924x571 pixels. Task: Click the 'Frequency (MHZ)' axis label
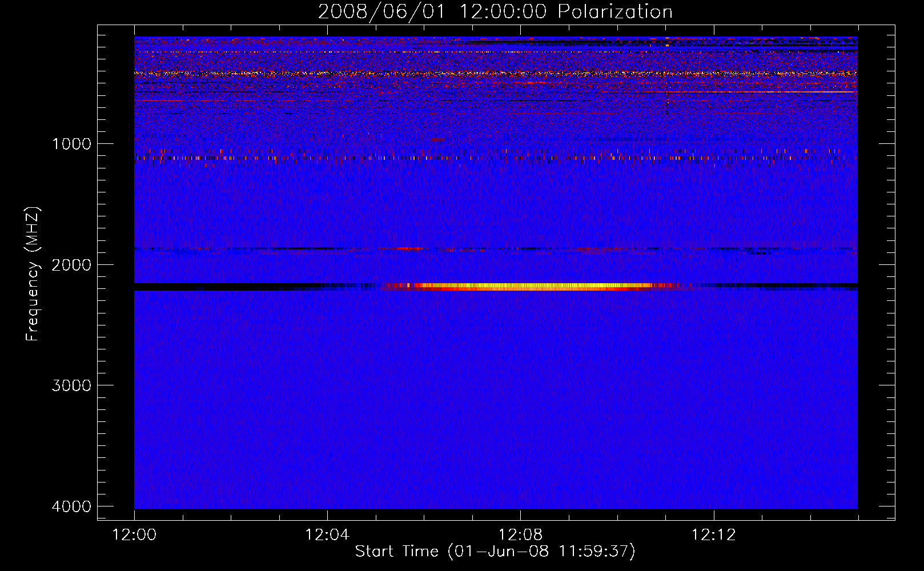[33, 274]
